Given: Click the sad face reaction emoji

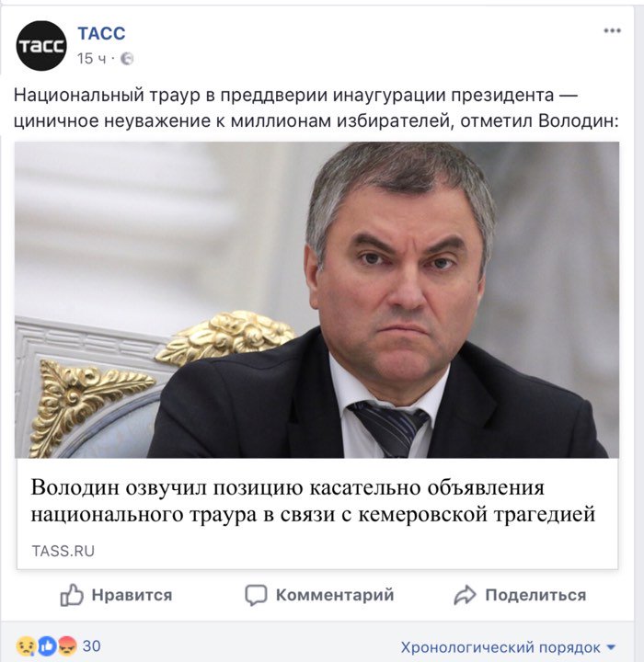Looking at the screenshot, I should [25, 646].
